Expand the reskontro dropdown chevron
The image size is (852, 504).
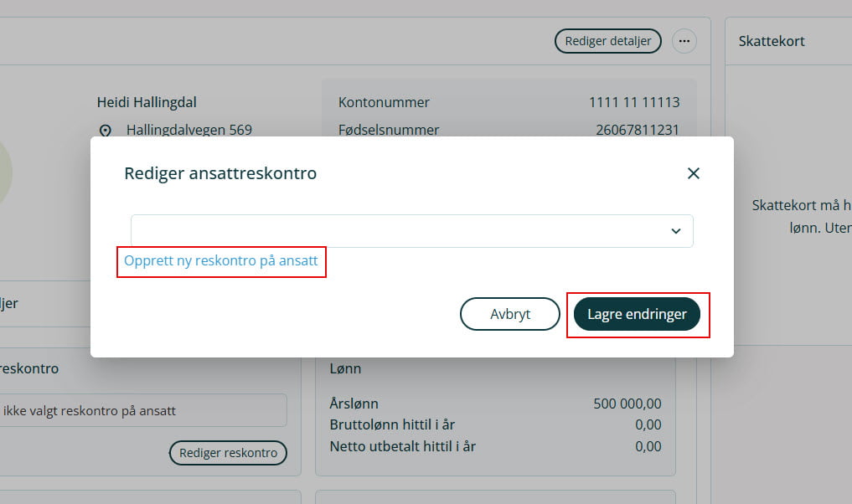676,231
